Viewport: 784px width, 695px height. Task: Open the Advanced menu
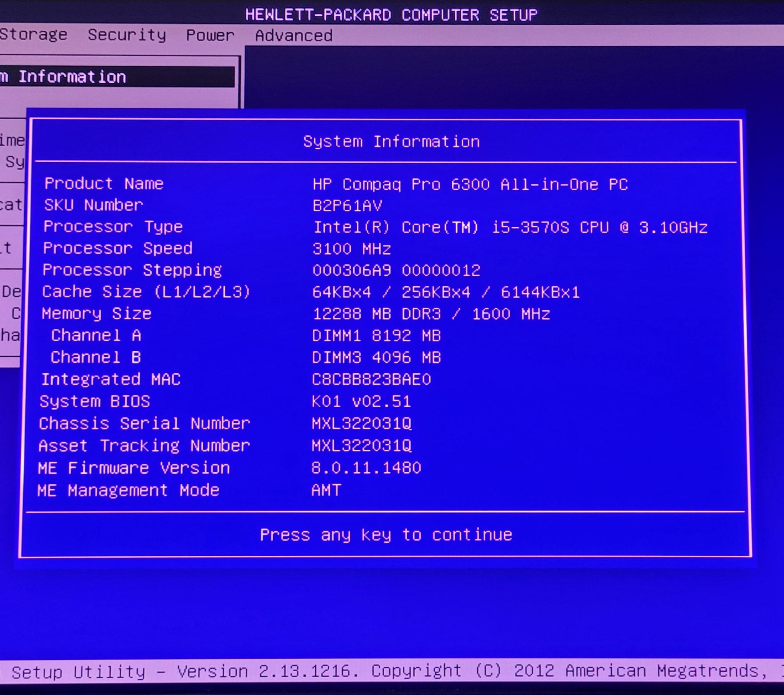pyautogui.click(x=294, y=36)
